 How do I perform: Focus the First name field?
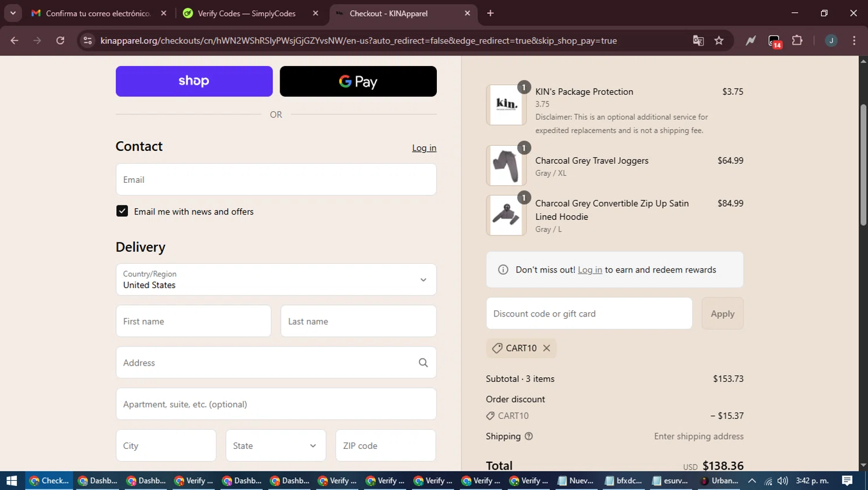tap(193, 321)
